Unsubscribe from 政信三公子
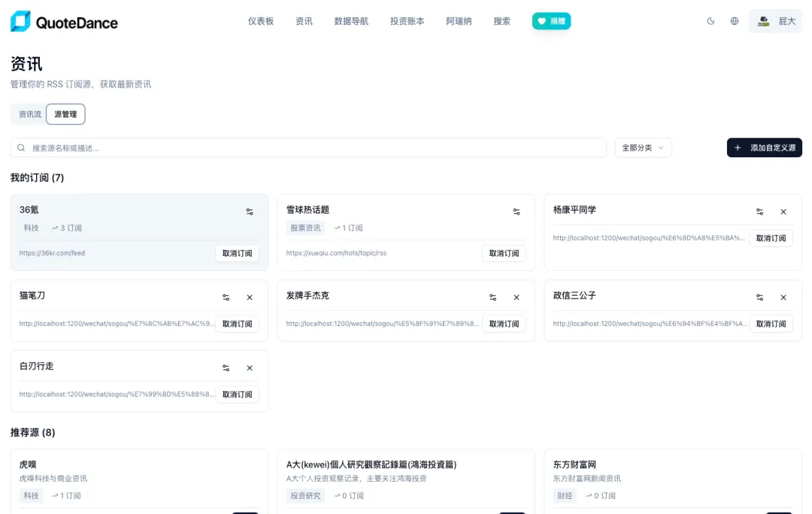The height and width of the screenshot is (514, 812). [771, 324]
